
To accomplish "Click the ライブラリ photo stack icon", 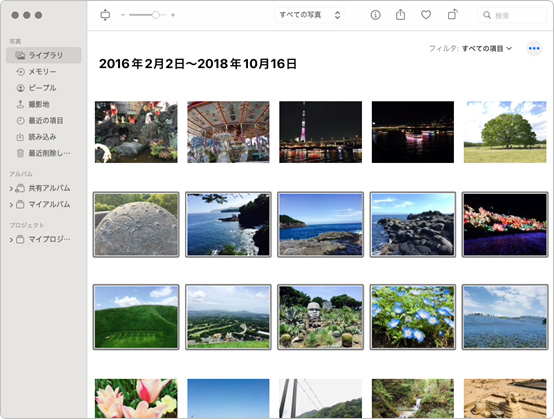I will click(x=20, y=55).
